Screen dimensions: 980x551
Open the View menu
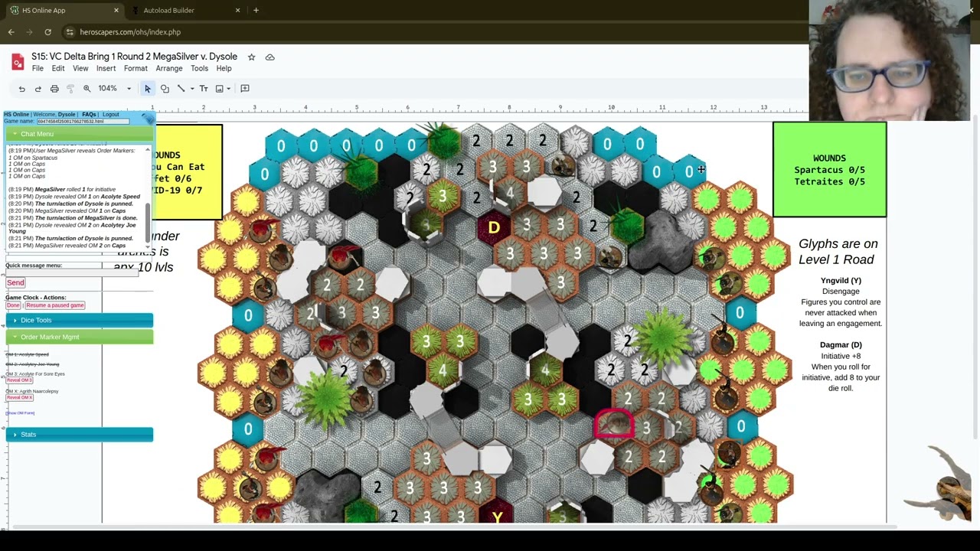[80, 69]
